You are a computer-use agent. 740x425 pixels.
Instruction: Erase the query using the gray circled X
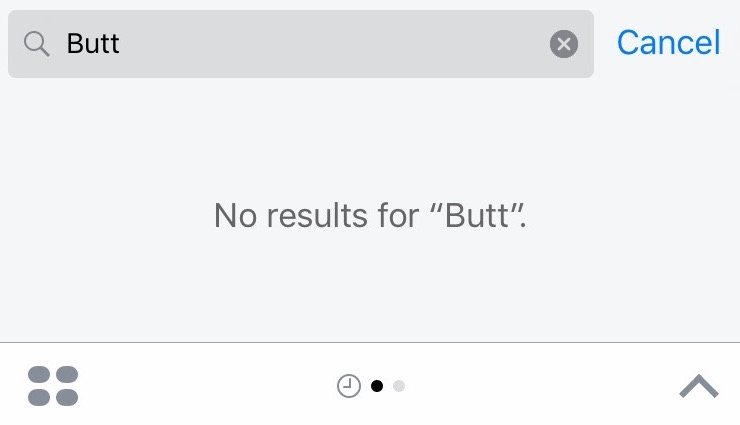pyautogui.click(x=564, y=44)
